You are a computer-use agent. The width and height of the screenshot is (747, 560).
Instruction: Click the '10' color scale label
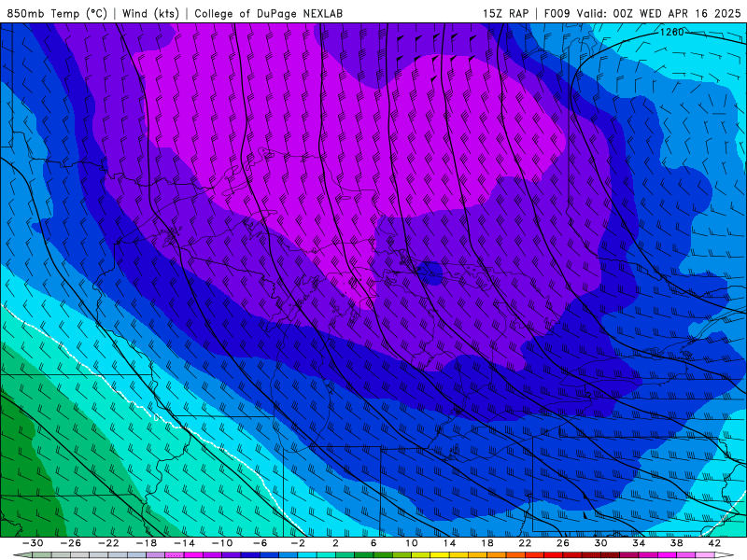coord(412,543)
